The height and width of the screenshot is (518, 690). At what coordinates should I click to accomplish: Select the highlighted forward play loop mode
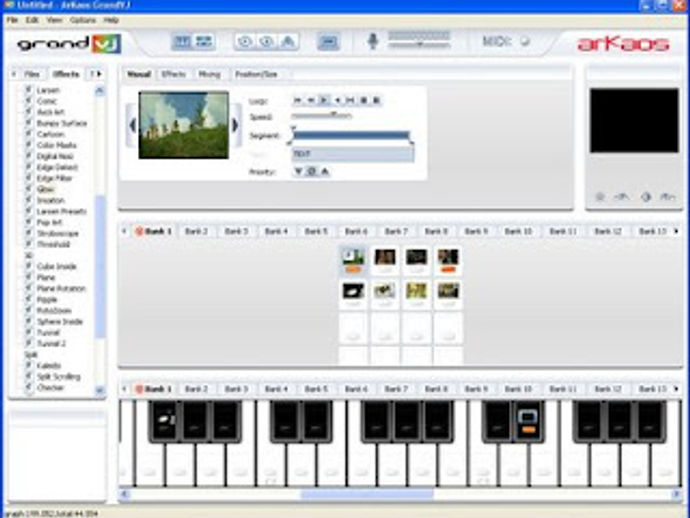tap(324, 100)
